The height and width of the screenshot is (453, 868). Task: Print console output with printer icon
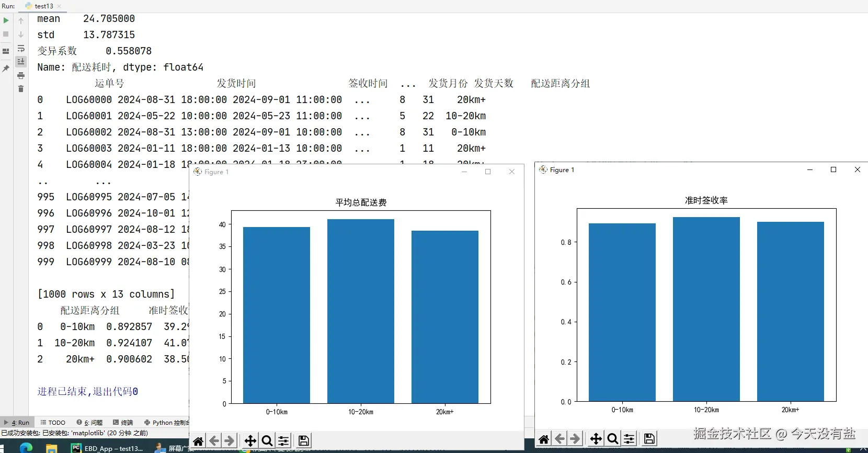tap(21, 75)
